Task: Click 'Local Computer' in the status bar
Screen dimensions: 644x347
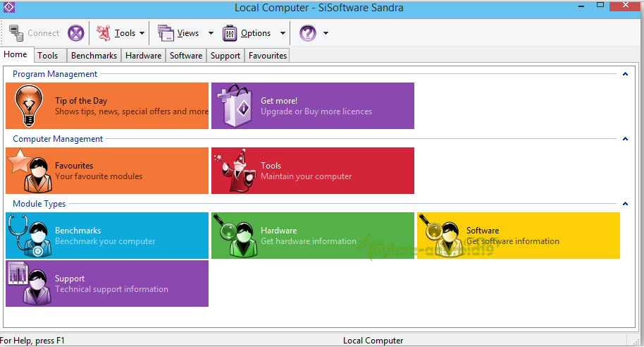Action: [373, 341]
